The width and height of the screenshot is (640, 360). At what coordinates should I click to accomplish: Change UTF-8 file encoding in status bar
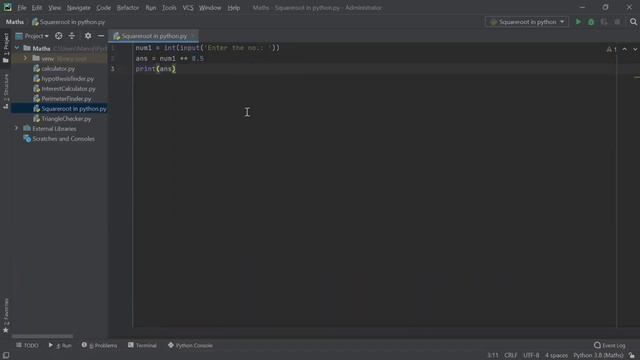(x=531, y=355)
